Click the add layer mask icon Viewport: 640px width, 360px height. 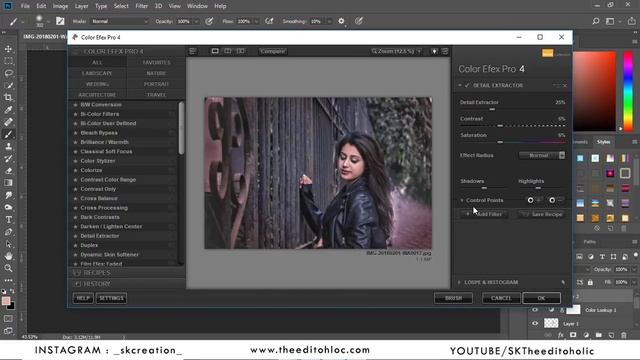pos(573,335)
